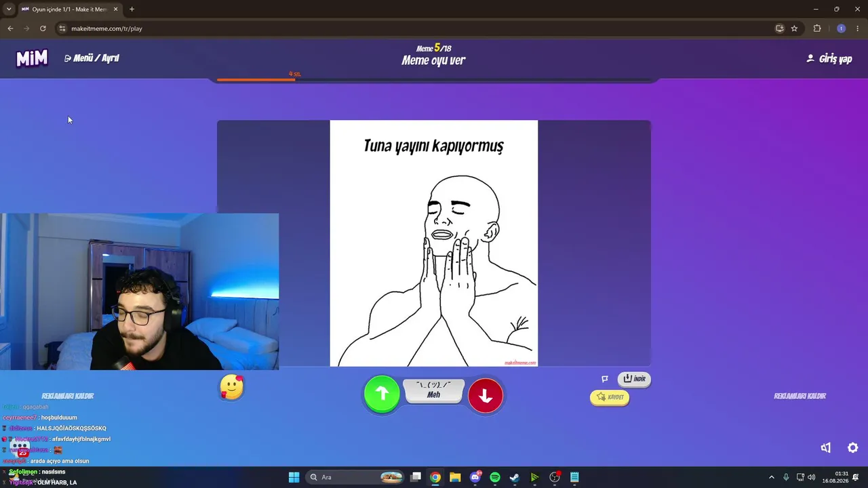Open the Chrome extensions menu
This screenshot has width=868, height=488.
pos(817,28)
